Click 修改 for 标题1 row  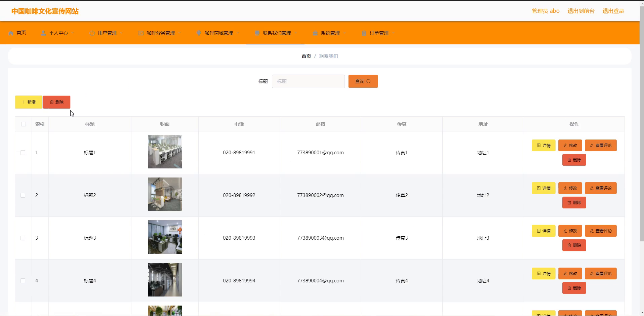pyautogui.click(x=570, y=146)
